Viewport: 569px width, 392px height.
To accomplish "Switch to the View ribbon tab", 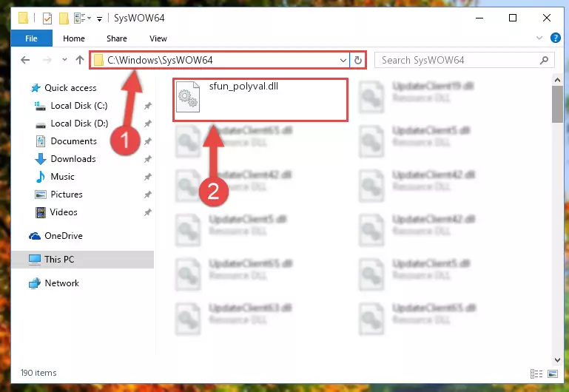I will [158, 38].
